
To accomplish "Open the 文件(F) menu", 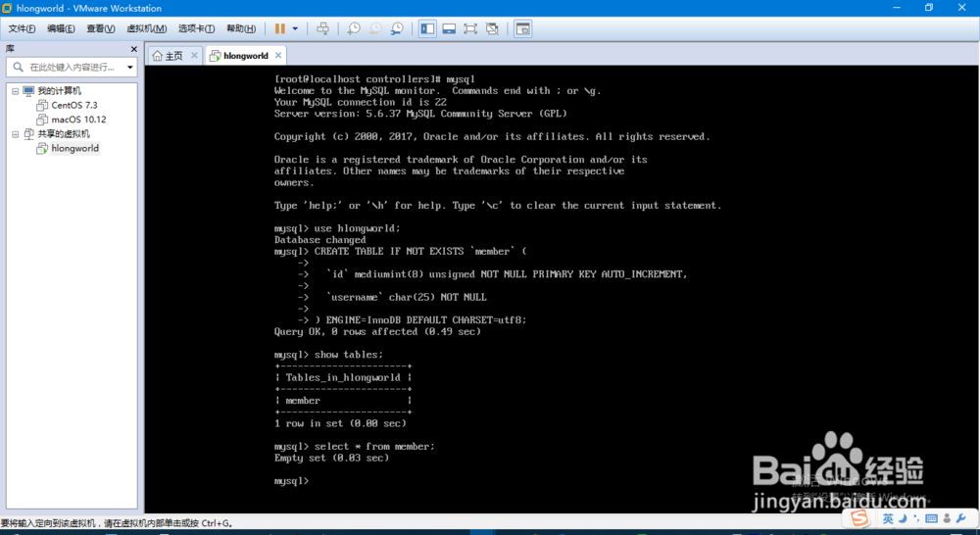I will (x=22, y=28).
